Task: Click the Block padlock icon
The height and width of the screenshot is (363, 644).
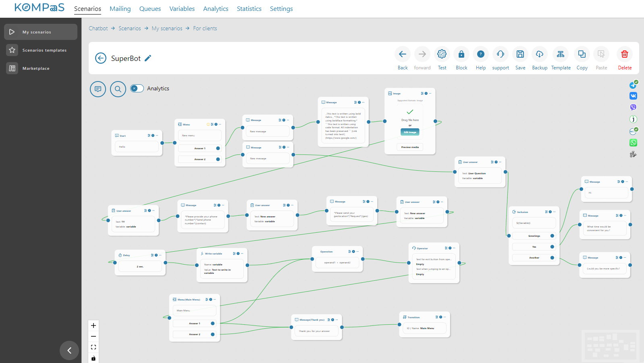Action: tap(461, 54)
